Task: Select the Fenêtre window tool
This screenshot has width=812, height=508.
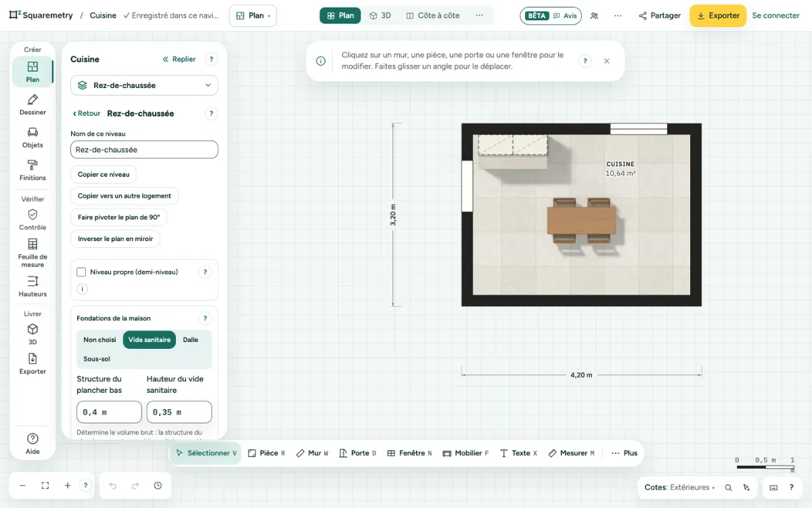Action: pyautogui.click(x=409, y=453)
